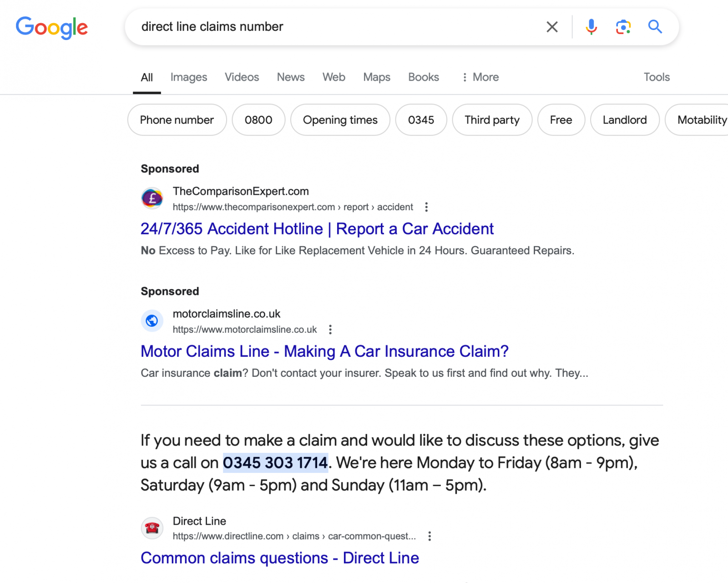The height and width of the screenshot is (583, 728).
Task: Open TheComparisonExpert.com site name
Action: [x=241, y=191]
